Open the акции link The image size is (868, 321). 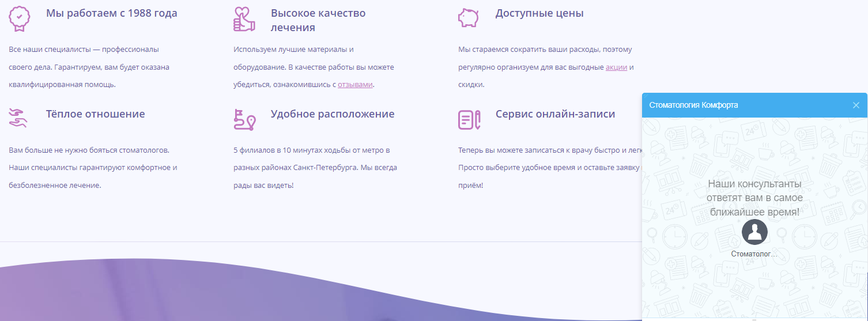(616, 67)
